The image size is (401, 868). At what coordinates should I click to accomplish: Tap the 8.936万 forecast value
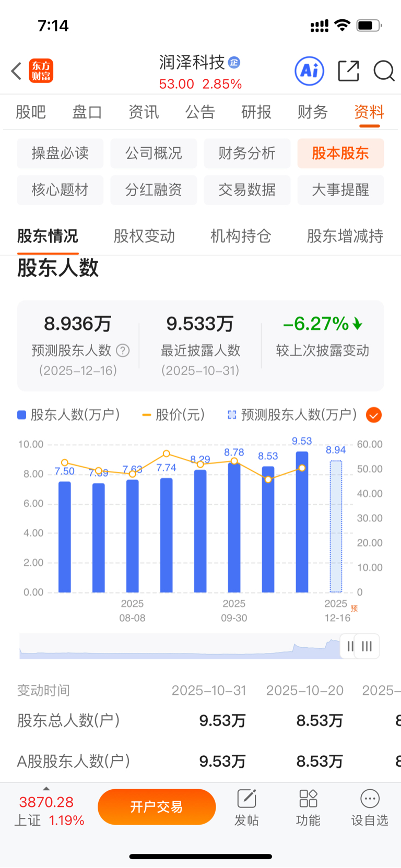coord(78,324)
